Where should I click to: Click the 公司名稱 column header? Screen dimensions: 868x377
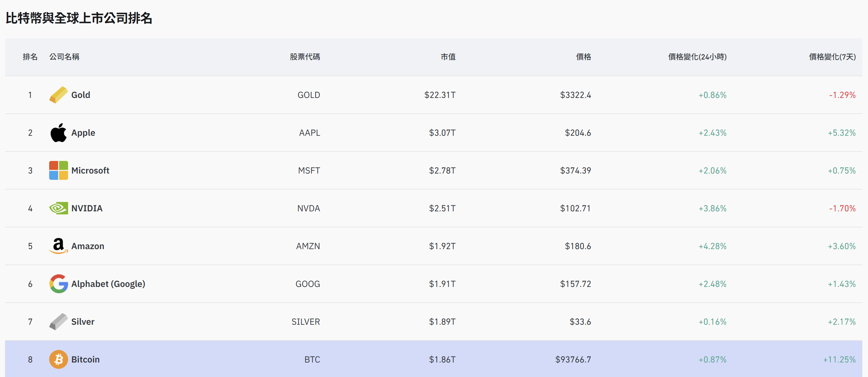click(64, 57)
